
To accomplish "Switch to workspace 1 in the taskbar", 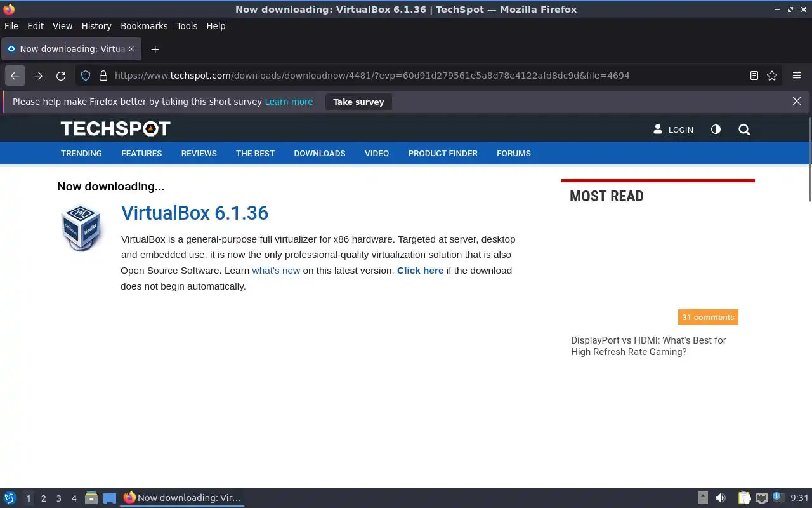I will [x=28, y=498].
